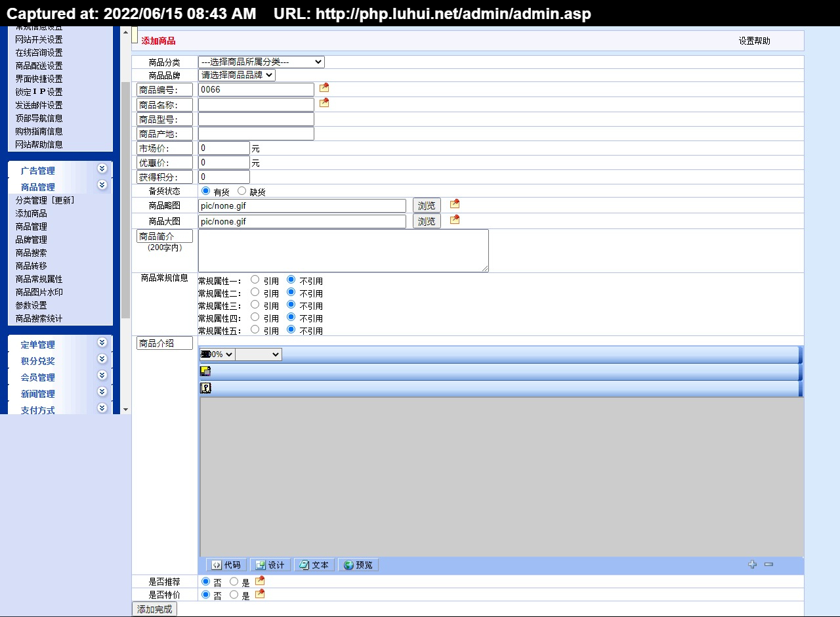Open 商品常规属性 in the sidebar menu
Viewport: 840px width, 617px height.
coord(39,279)
